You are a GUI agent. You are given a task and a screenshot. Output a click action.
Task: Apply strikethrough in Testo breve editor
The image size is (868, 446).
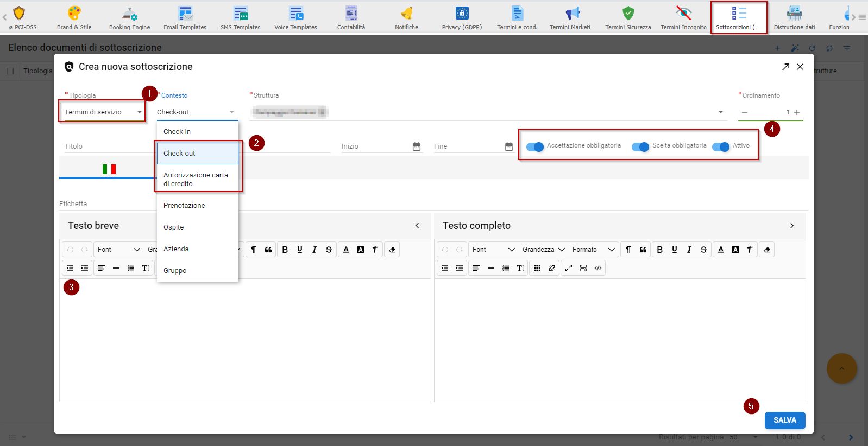(329, 250)
